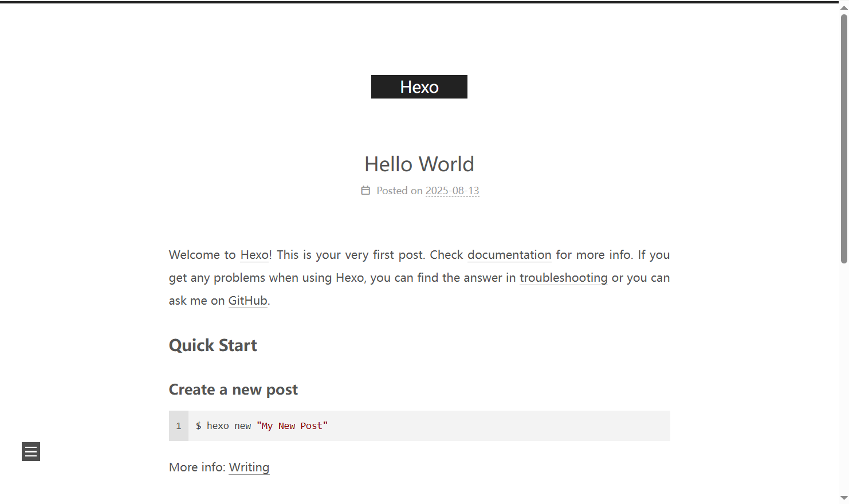The height and width of the screenshot is (504, 849).
Task: Open the sidebar hamburger menu toggle
Action: tap(31, 451)
